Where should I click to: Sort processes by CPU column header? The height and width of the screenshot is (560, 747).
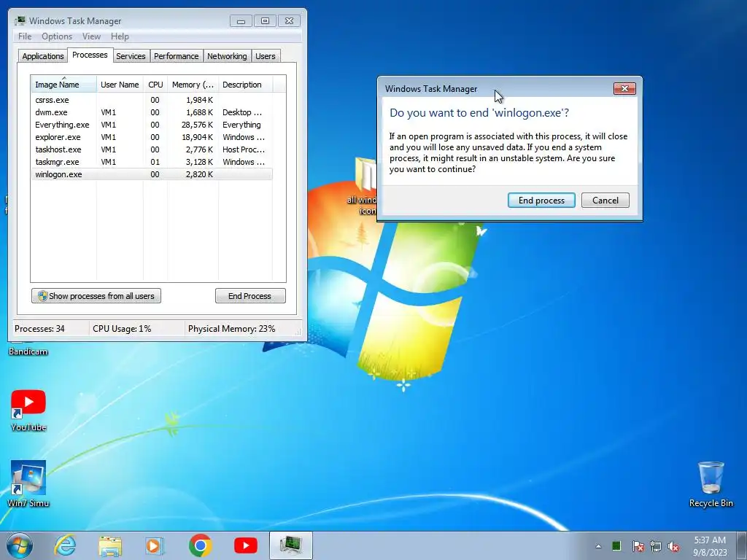(x=155, y=85)
